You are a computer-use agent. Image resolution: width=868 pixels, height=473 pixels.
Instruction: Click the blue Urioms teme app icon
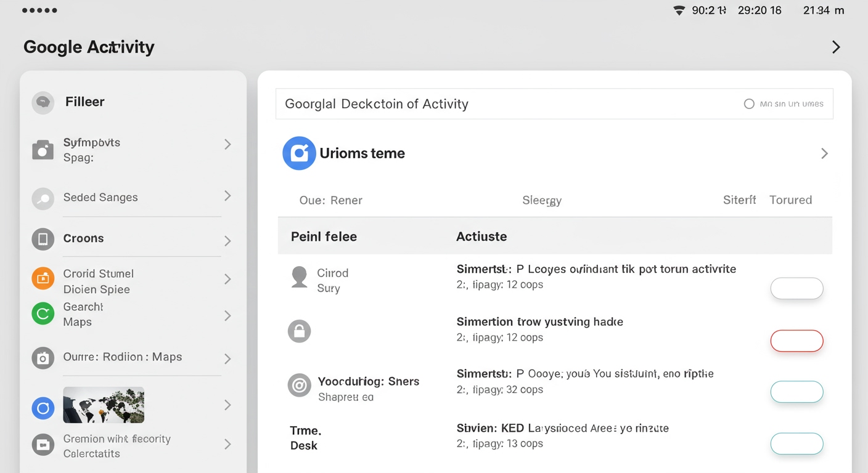coord(299,153)
